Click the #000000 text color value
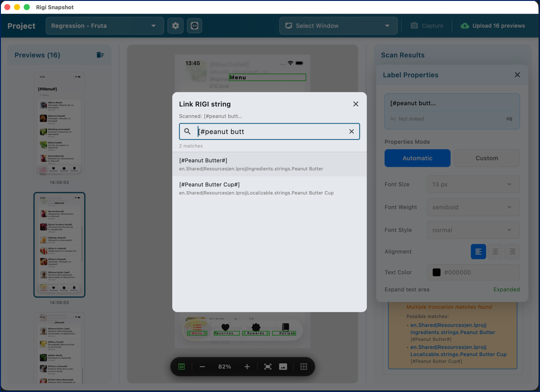The width and height of the screenshot is (540, 392). pos(458,272)
